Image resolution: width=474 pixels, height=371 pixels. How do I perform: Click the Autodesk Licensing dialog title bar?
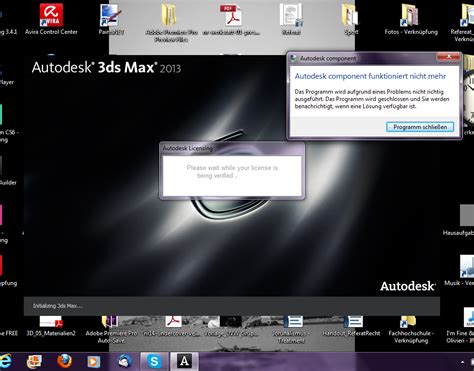(x=232, y=148)
